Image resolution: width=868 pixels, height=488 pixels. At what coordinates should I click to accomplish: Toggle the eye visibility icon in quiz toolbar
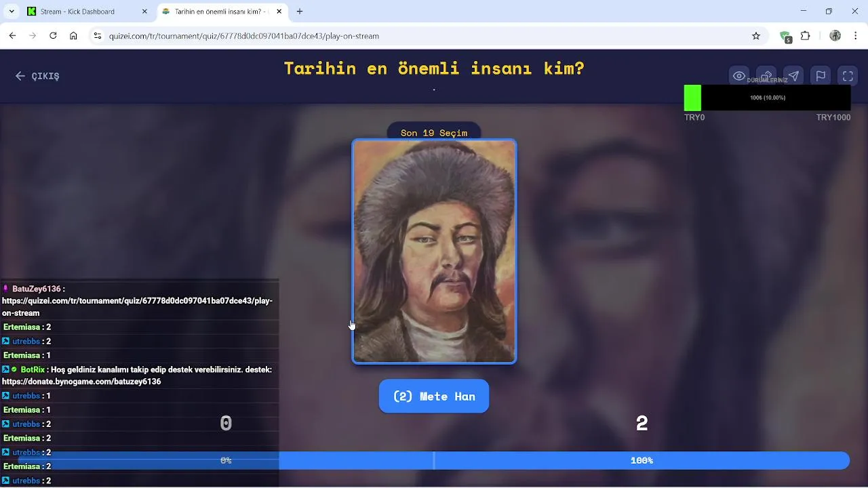[x=739, y=76]
